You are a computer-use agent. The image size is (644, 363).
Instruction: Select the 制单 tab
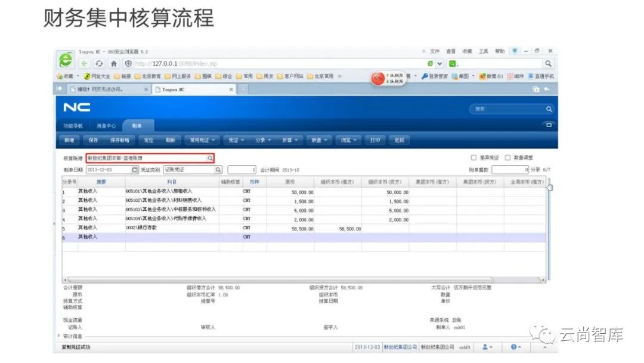(x=137, y=126)
